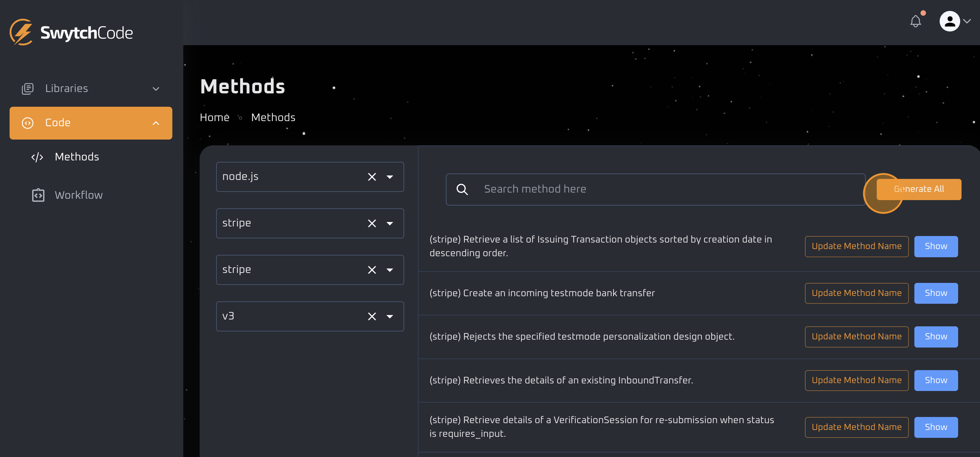Click the notification bell icon
This screenshot has height=457, width=980.
click(x=916, y=21)
